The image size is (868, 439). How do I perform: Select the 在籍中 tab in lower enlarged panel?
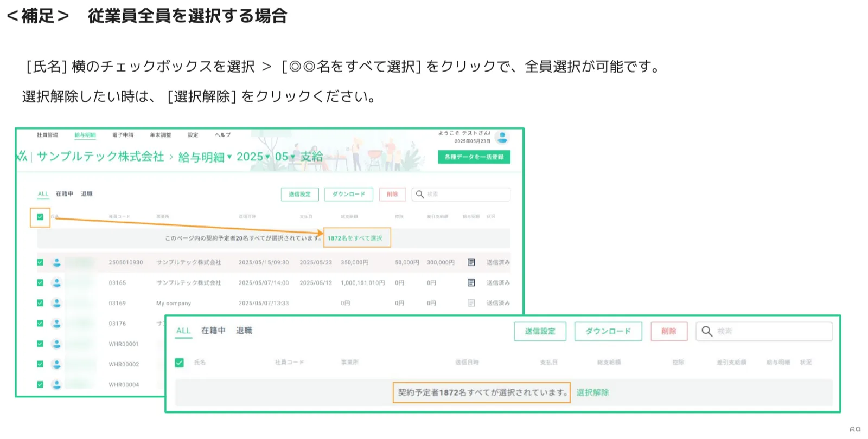[x=213, y=331]
